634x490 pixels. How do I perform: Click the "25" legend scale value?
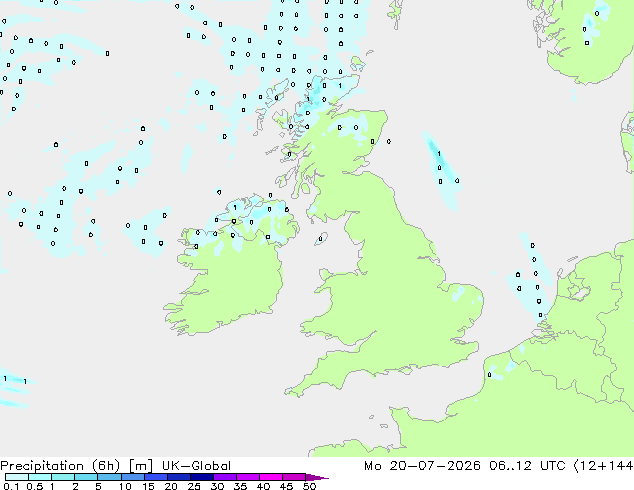click(194, 486)
